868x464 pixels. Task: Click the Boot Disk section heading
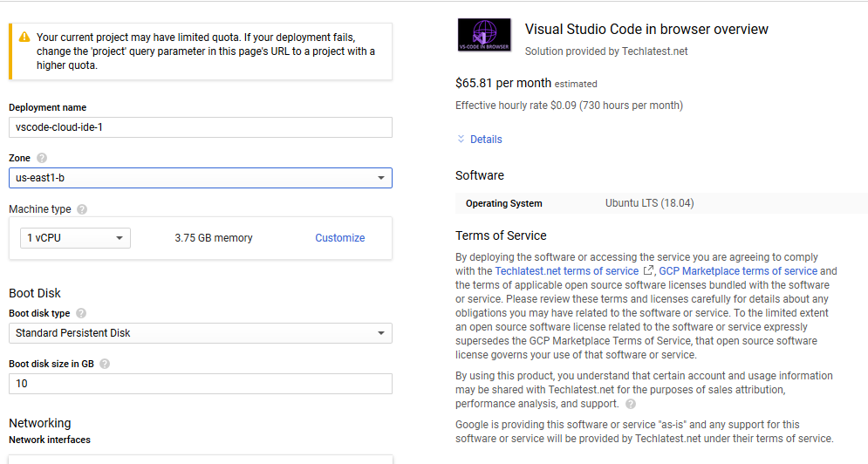[35, 293]
